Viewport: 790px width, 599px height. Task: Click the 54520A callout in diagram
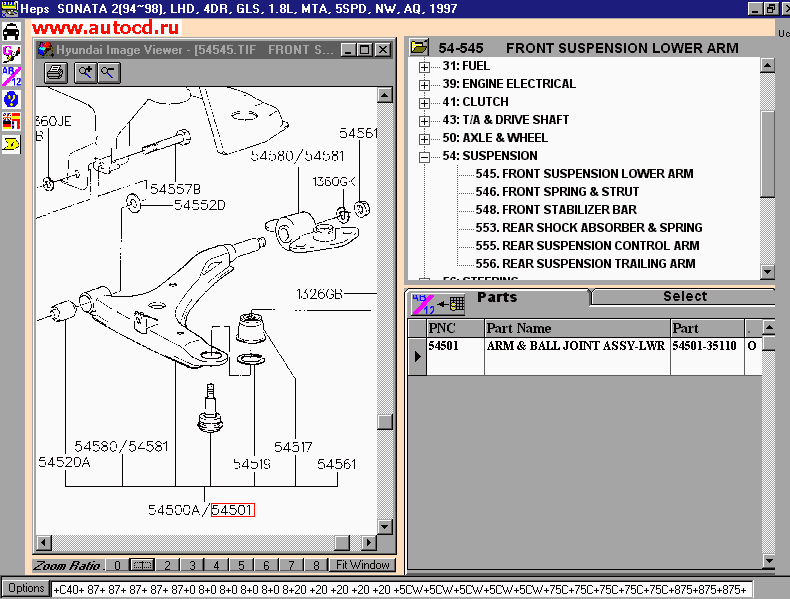tap(64, 462)
